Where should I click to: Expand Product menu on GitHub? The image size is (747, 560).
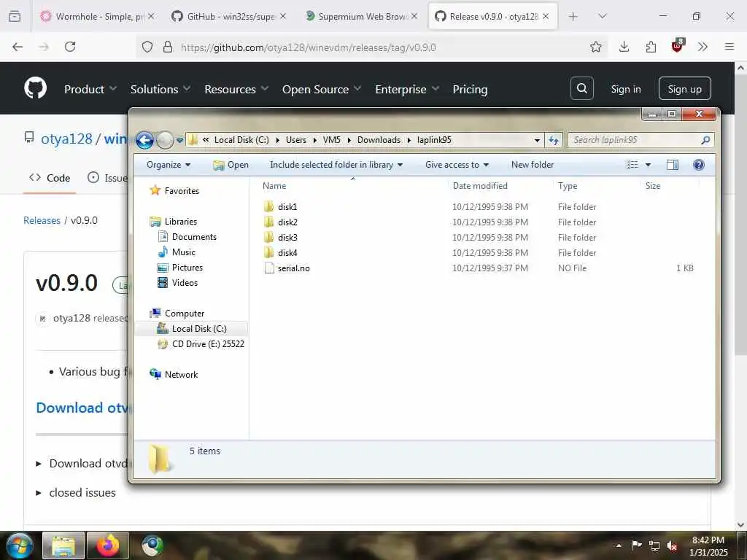(90, 89)
